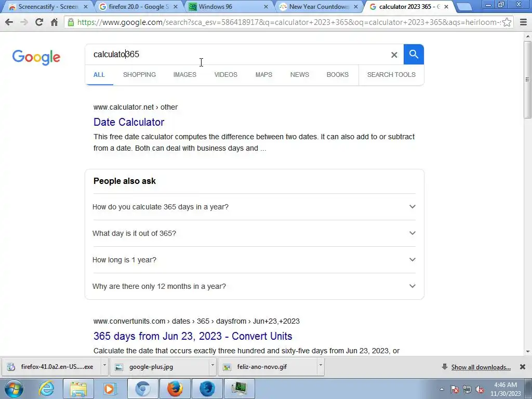The width and height of the screenshot is (532, 399).
Task: Switch to the SHOPPING tab
Action: (x=139, y=75)
